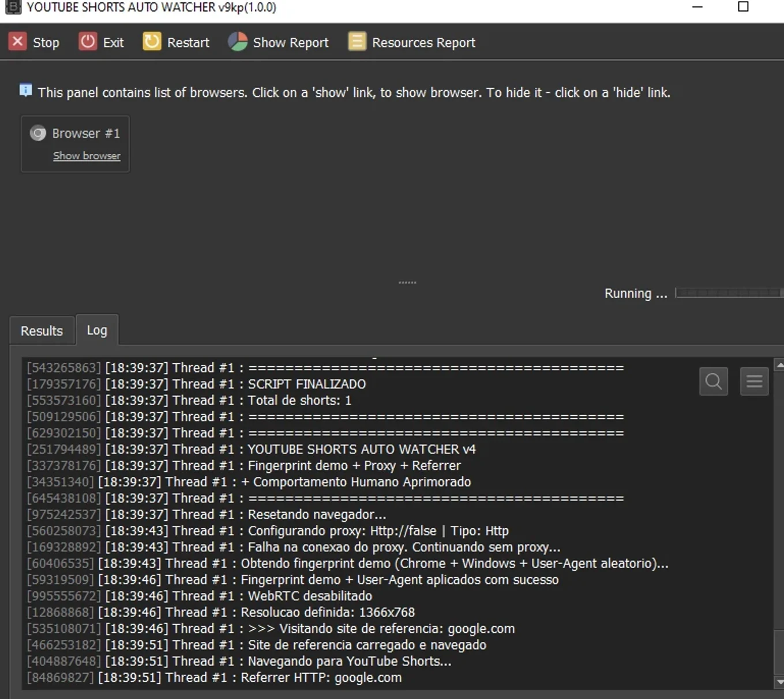Click the Restart label

coord(188,43)
